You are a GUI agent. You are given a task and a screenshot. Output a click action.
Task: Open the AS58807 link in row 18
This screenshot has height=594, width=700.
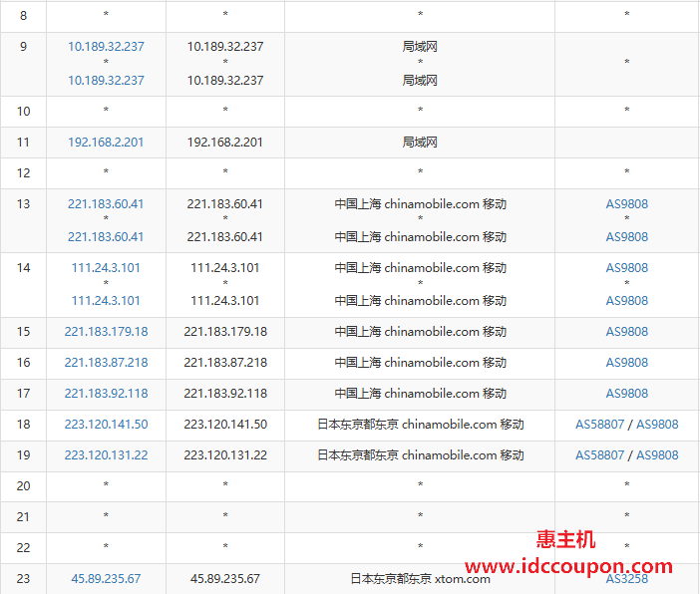tap(599, 424)
